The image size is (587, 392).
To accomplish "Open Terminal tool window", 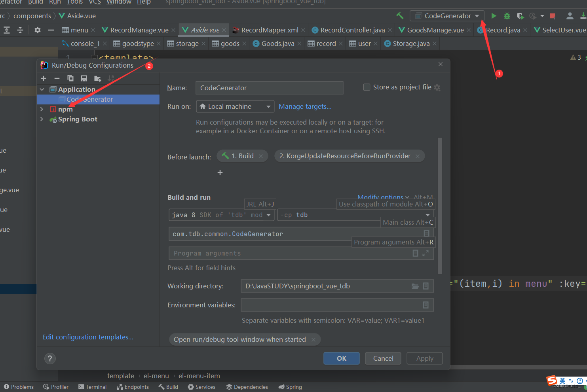I will (x=92, y=387).
